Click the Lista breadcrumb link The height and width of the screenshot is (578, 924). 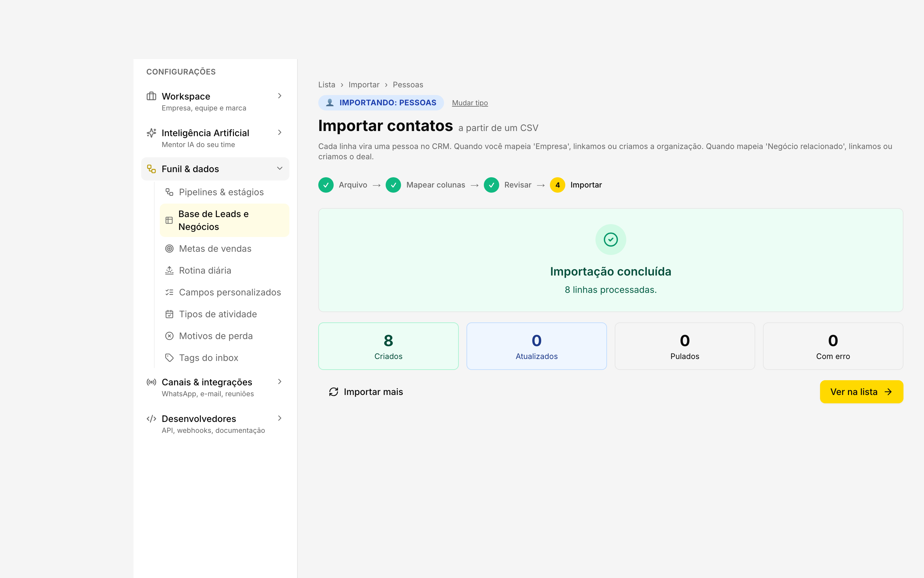[327, 84]
